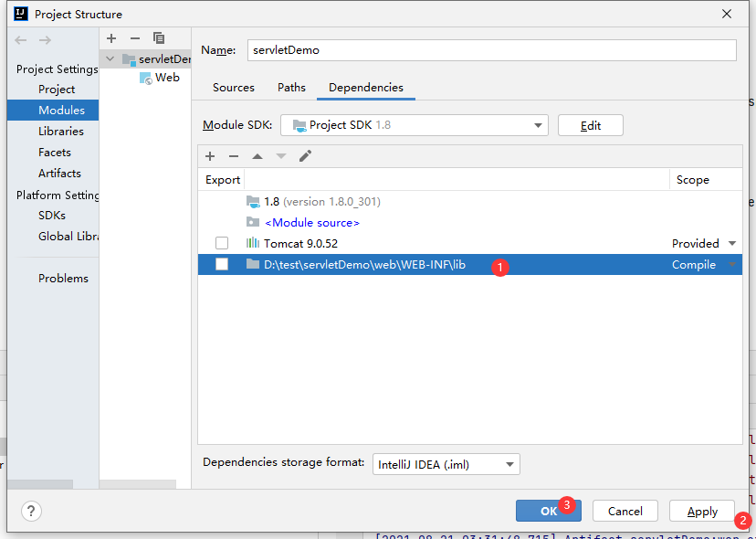Click the Export column header

tap(221, 180)
